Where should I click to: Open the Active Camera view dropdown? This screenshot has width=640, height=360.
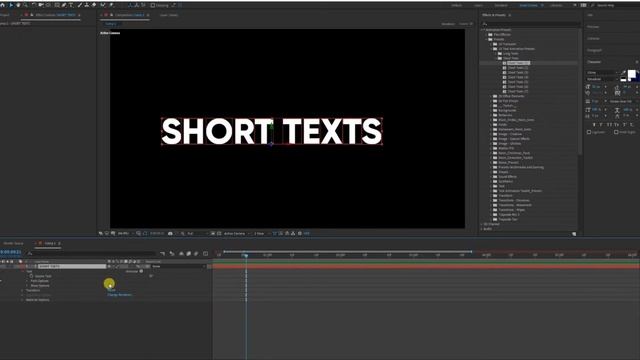[237, 233]
